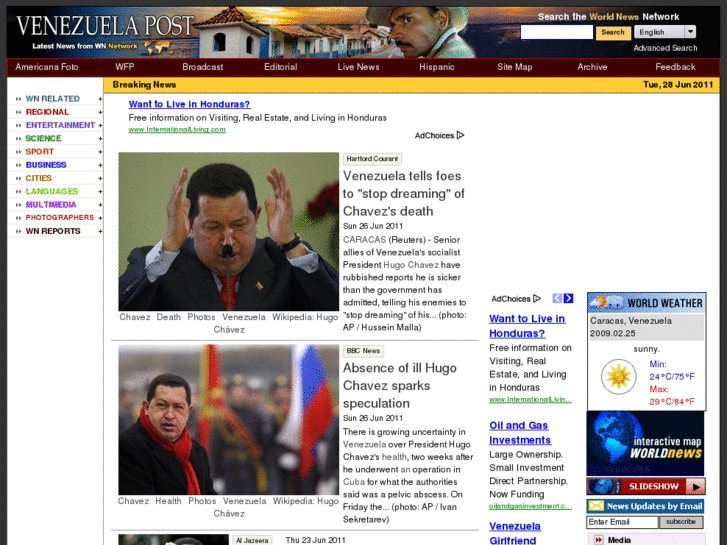Click the AdChoices icon under the Honduras ad
The height and width of the screenshot is (545, 727).
(460, 135)
